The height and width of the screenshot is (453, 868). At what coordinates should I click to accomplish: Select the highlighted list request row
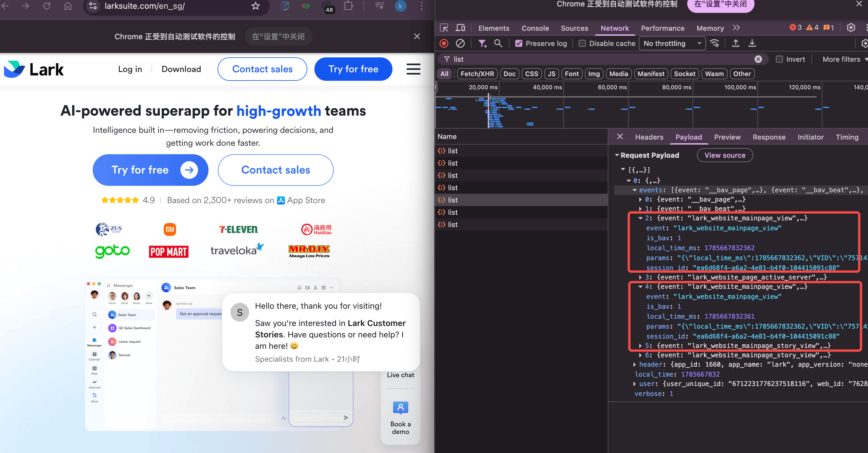tap(521, 200)
